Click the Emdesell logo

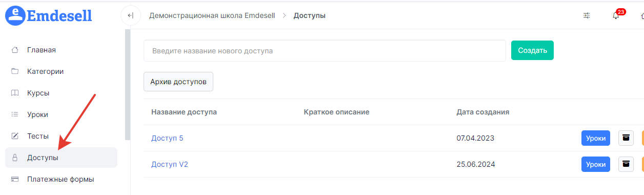[49, 15]
